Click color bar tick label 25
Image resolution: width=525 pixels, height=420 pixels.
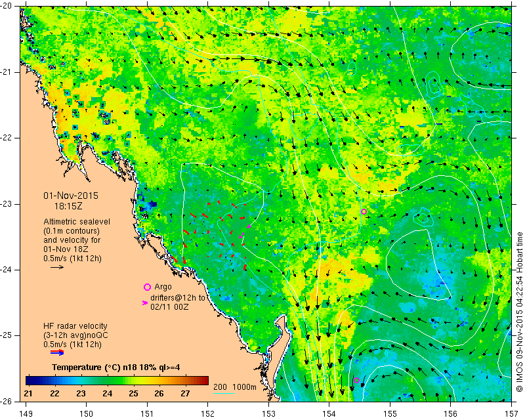point(133,393)
